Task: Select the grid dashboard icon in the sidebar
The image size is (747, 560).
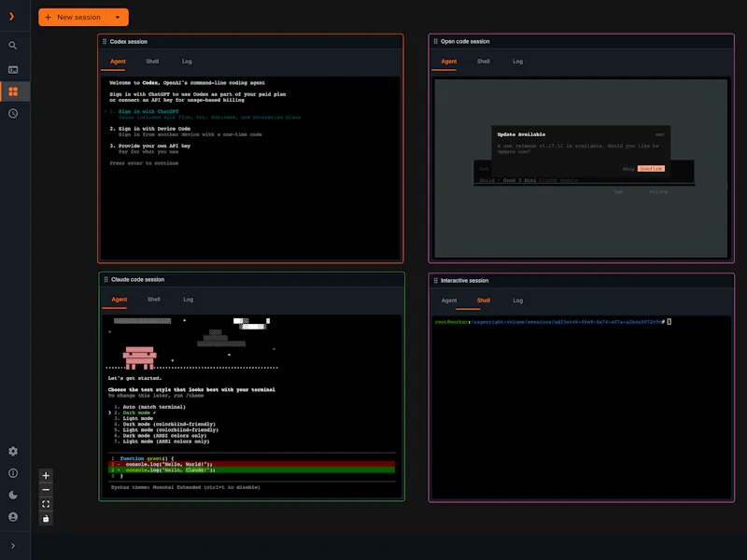Action: click(x=13, y=91)
